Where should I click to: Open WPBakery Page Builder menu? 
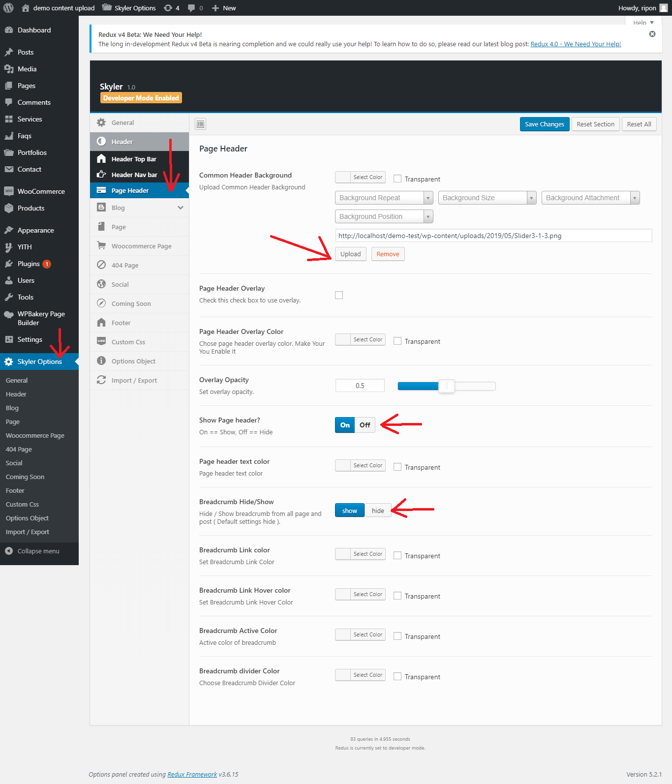[x=39, y=318]
